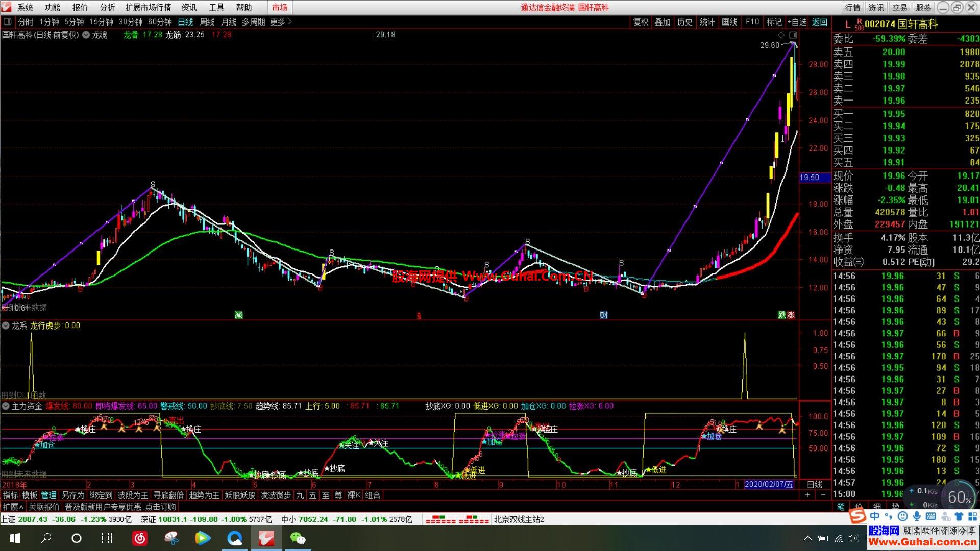Show hidden system tray icons chevron
This screenshot has width=980, height=551.
(807, 538)
